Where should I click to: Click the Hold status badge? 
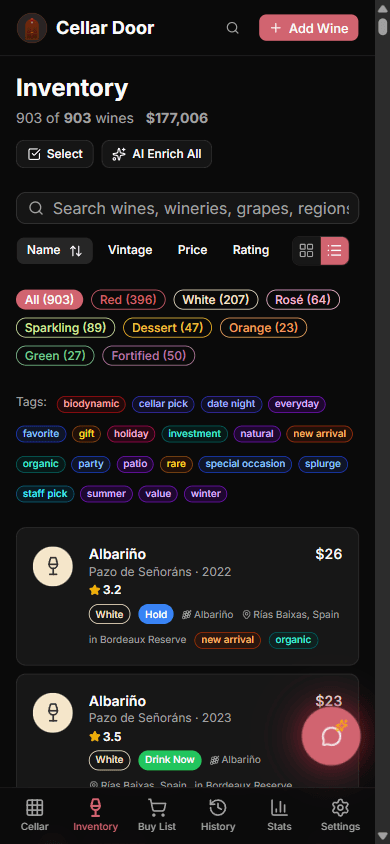point(156,614)
